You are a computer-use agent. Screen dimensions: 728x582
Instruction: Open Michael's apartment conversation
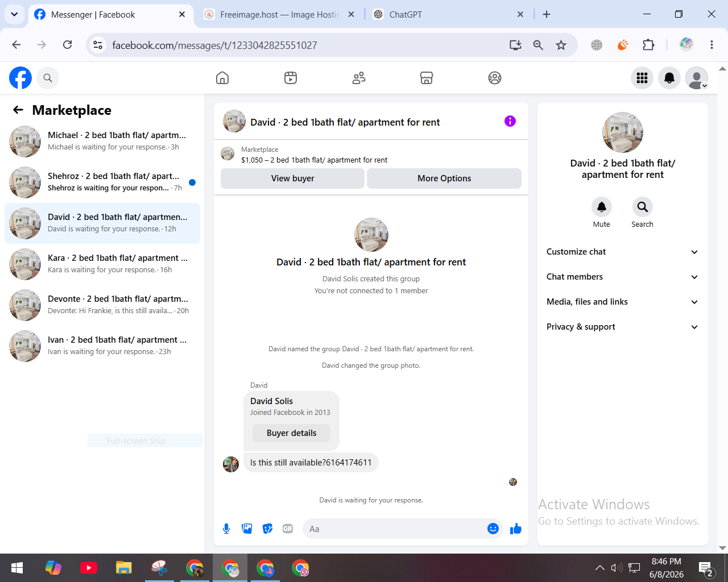(x=102, y=142)
